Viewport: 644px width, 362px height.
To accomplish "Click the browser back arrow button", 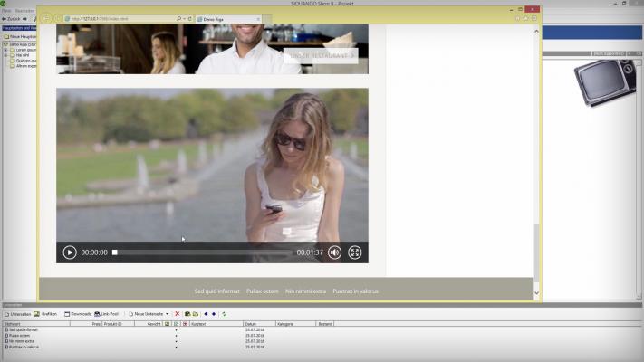I will [46, 17].
